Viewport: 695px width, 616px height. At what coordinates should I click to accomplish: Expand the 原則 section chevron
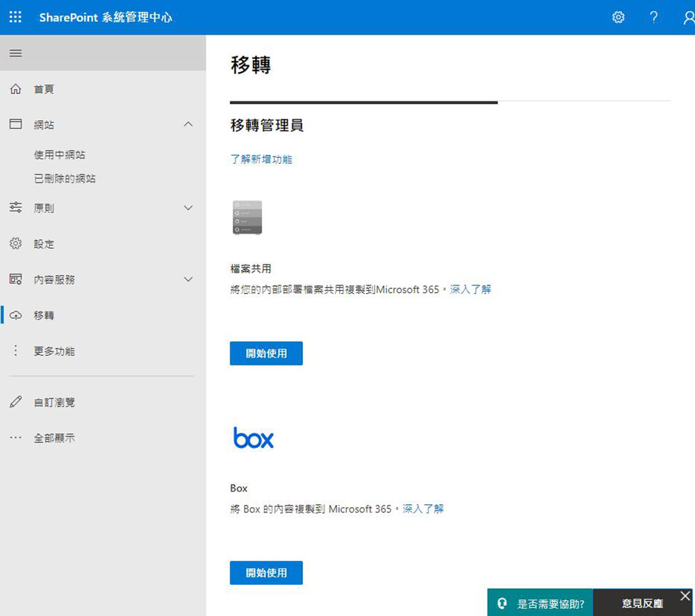click(188, 208)
